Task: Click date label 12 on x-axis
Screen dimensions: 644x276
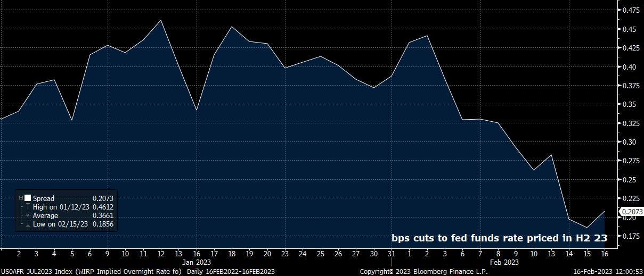Action: pos(161,254)
